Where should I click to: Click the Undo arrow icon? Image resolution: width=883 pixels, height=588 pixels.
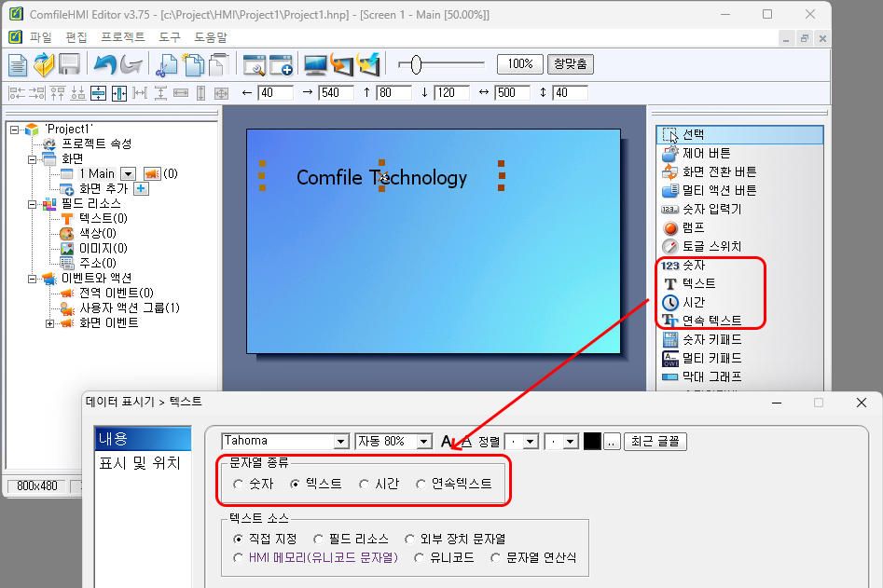105,63
